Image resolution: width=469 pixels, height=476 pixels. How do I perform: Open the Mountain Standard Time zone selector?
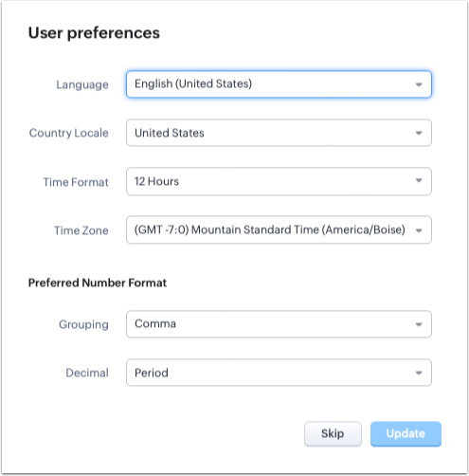pos(279,229)
